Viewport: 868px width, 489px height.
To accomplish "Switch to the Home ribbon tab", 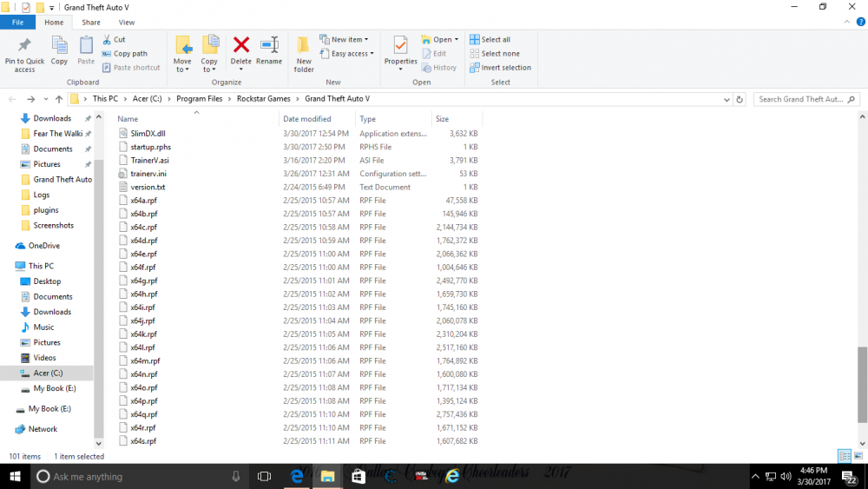I will click(x=54, y=23).
